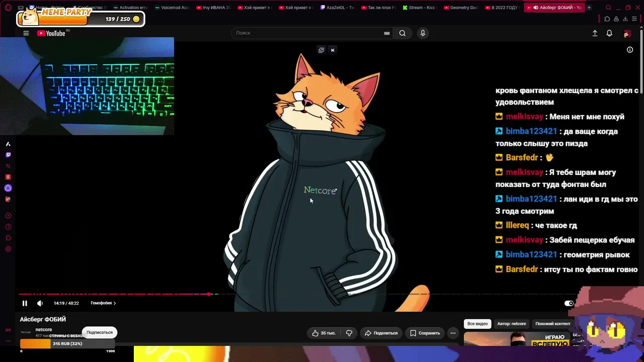The width and height of the screenshot is (644, 362).
Task: Click the search magnifier button
Action: click(x=403, y=33)
